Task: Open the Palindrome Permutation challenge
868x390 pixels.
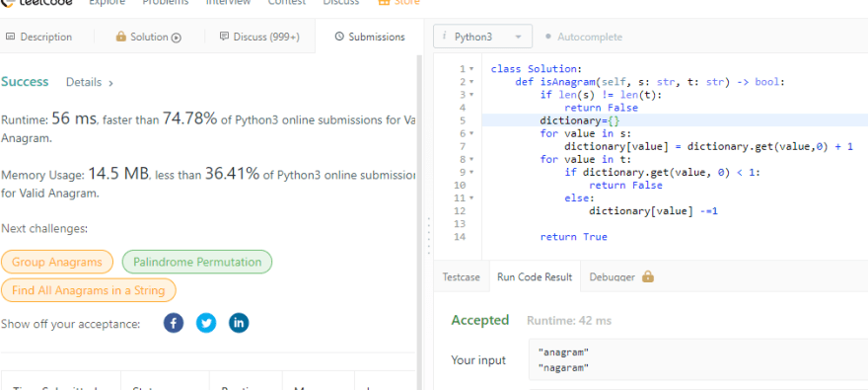Action: click(197, 262)
